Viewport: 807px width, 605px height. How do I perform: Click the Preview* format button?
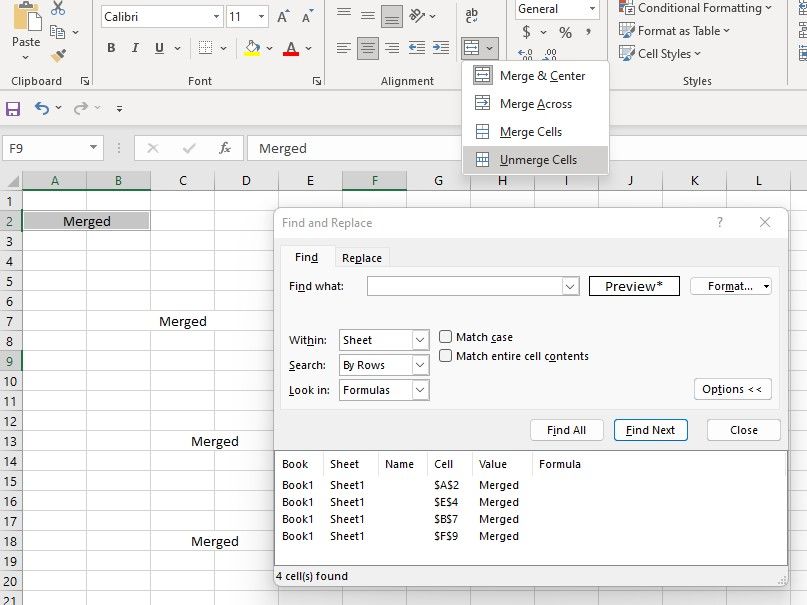click(634, 286)
